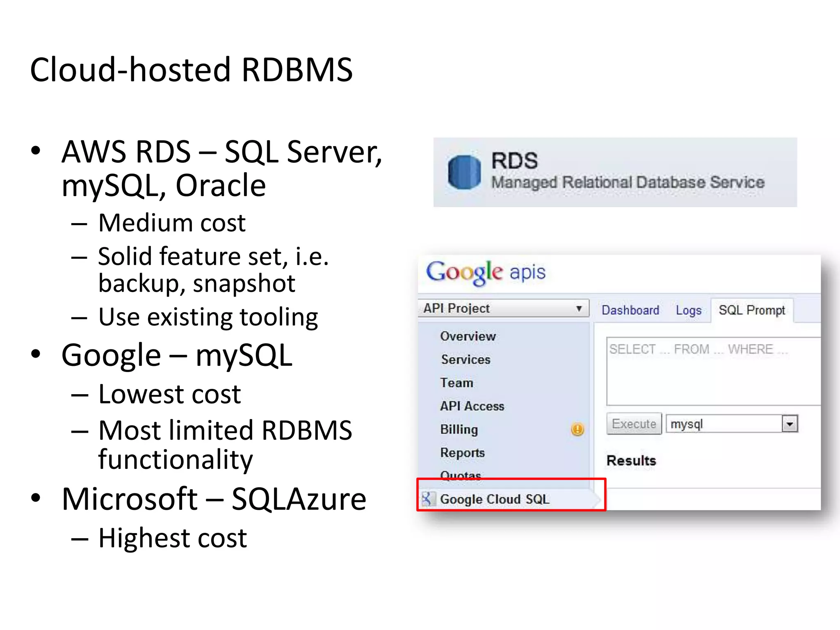
Task: Click the Execute button
Action: coord(634,424)
